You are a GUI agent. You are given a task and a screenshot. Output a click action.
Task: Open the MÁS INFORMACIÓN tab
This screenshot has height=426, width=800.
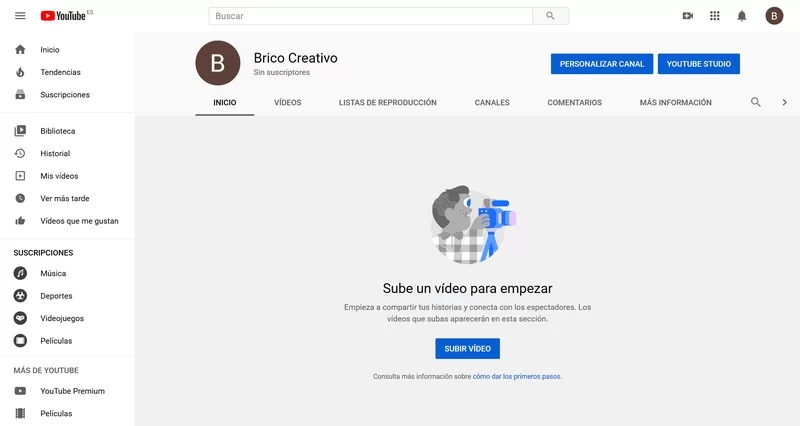point(676,102)
